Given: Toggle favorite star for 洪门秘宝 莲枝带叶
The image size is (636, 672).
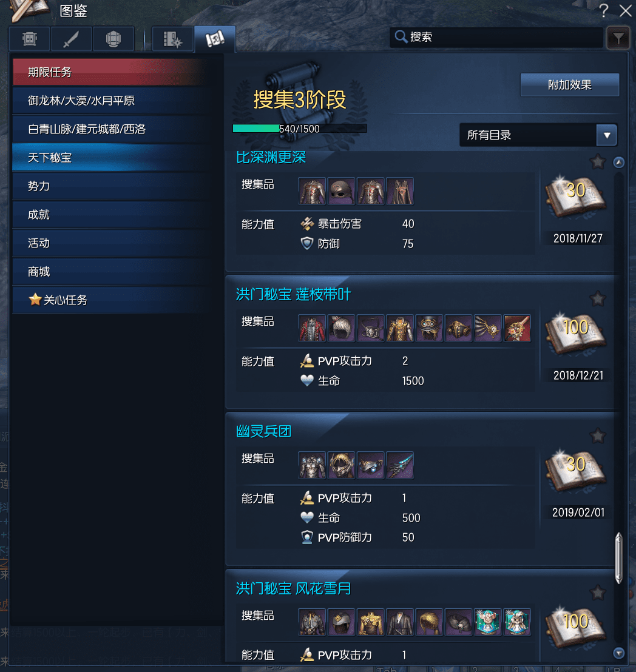Looking at the screenshot, I should (x=597, y=299).
